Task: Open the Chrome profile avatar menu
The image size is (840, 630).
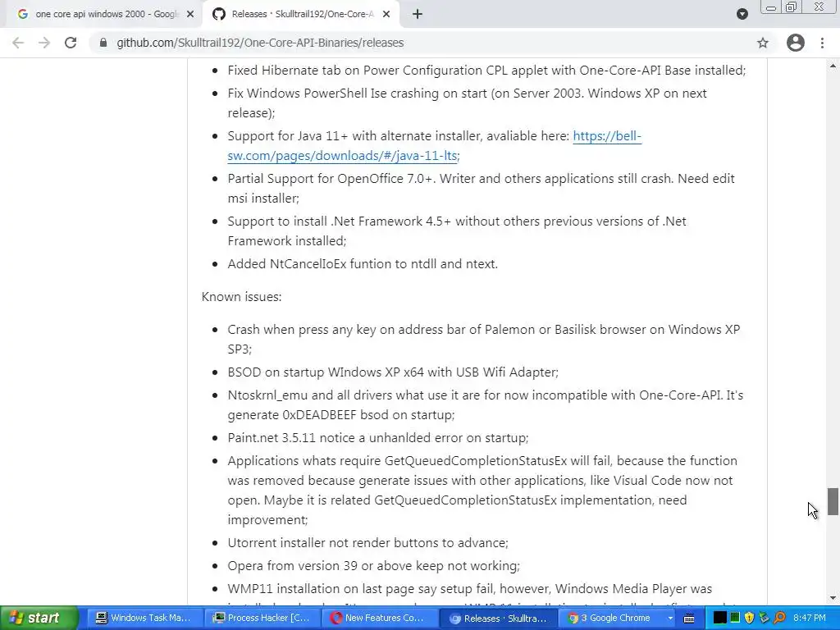Action: [796, 43]
